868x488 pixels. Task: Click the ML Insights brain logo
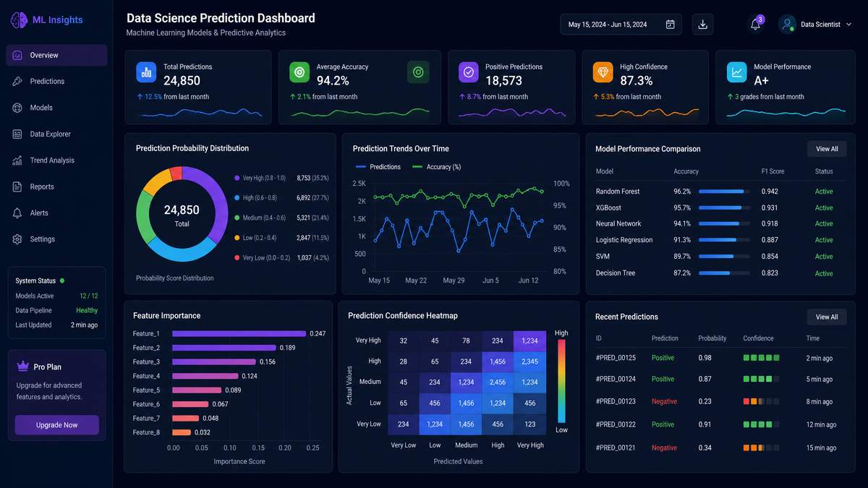[19, 20]
